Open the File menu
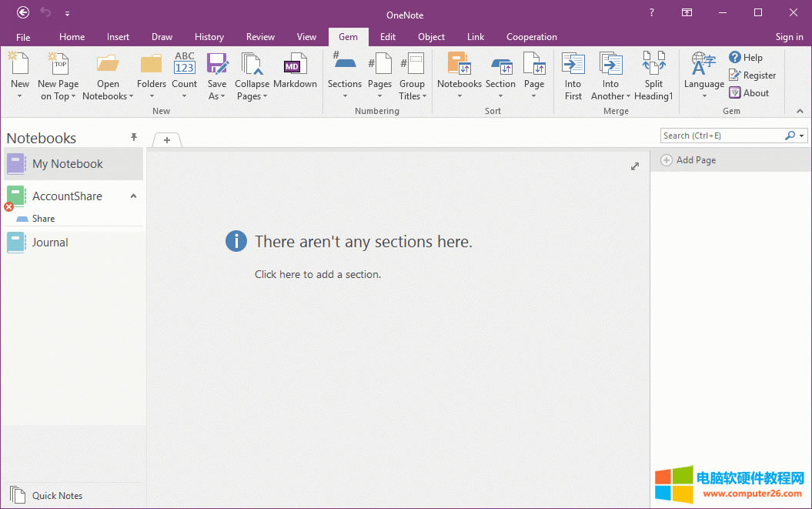This screenshot has width=812, height=509. click(23, 37)
